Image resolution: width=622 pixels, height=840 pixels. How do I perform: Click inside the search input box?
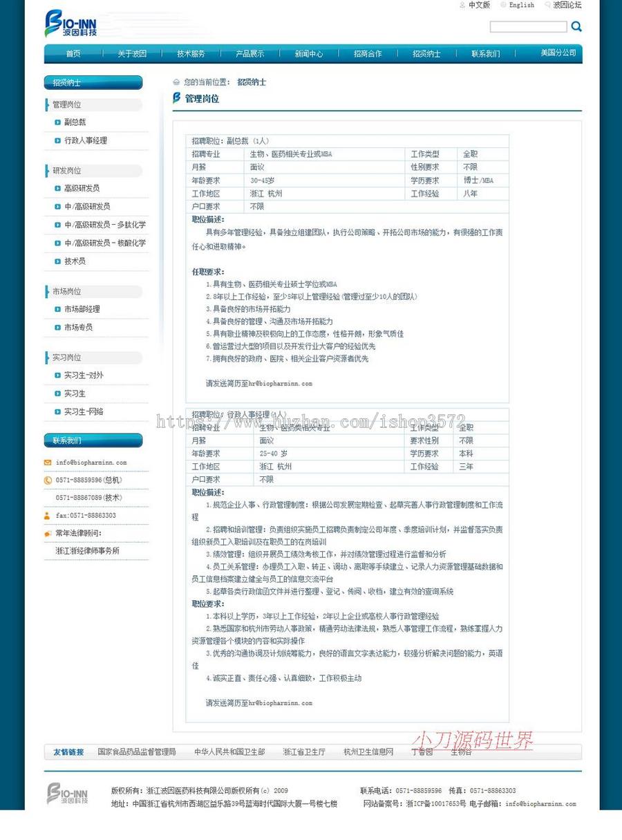click(527, 27)
